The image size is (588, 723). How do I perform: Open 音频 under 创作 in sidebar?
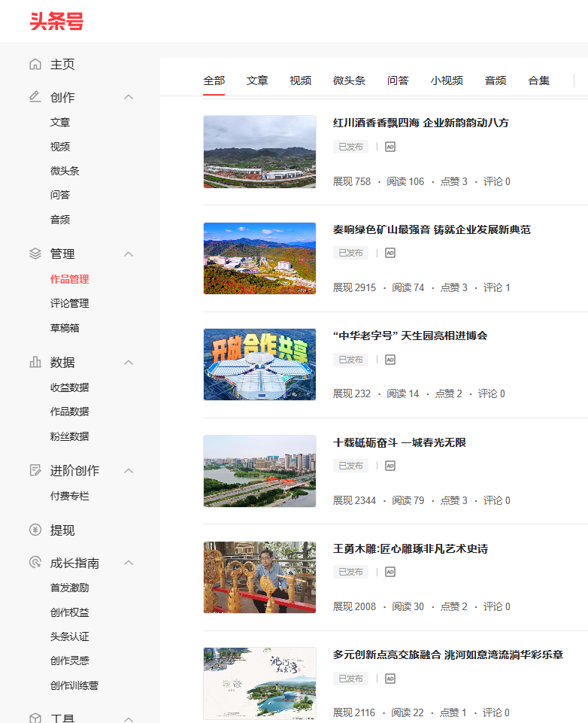[60, 220]
